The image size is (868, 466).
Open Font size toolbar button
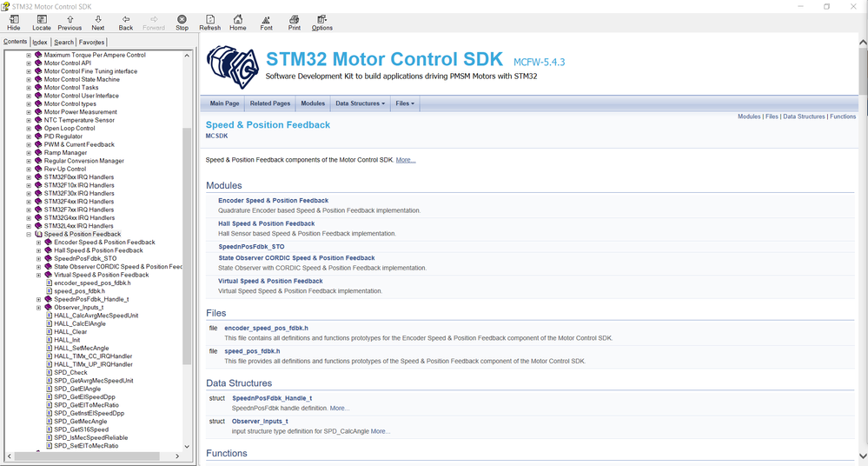click(x=266, y=23)
